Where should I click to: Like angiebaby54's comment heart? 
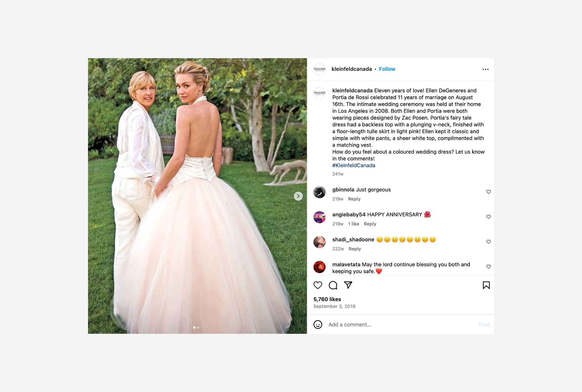click(489, 217)
